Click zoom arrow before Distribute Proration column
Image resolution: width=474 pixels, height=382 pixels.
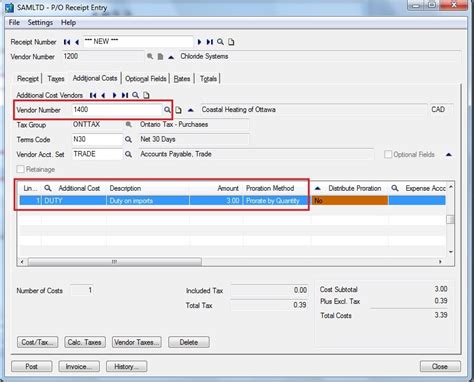[x=318, y=188]
